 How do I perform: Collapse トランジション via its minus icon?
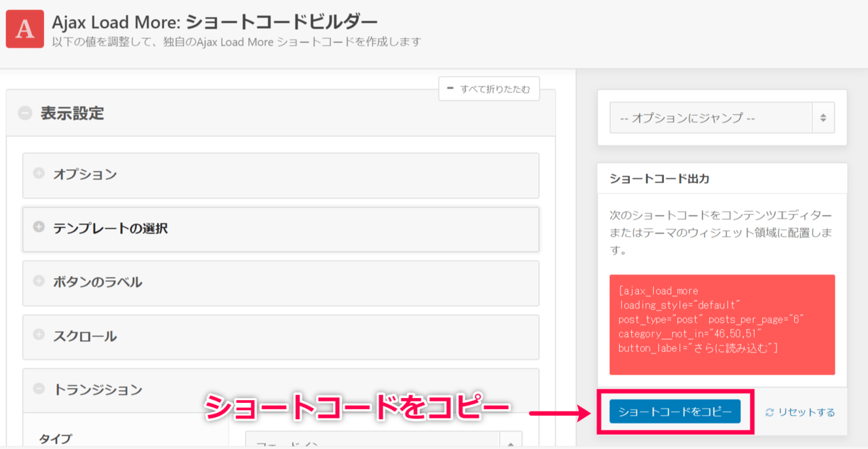[39, 389]
